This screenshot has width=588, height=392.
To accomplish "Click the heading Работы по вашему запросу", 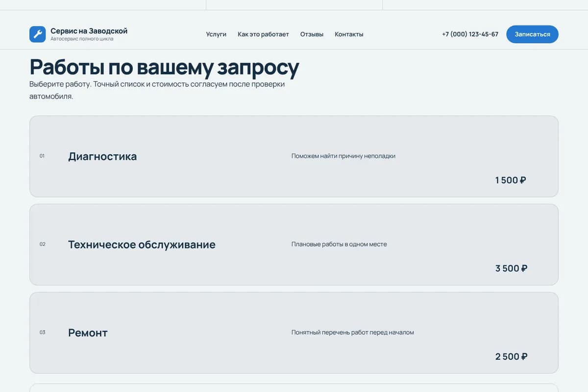I will pyautogui.click(x=164, y=67).
